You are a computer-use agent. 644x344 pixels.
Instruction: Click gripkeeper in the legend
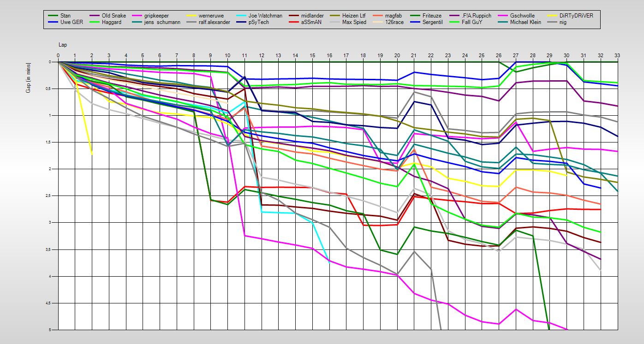(156, 16)
